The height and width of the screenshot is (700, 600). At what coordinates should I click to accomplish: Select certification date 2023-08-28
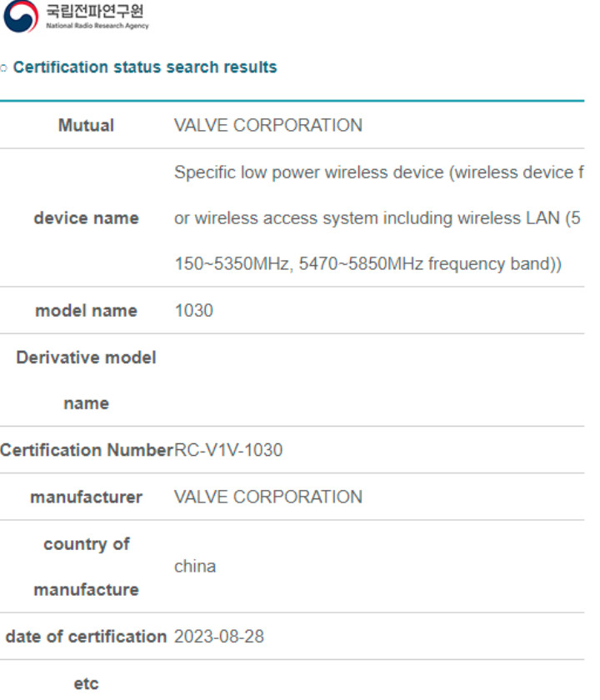click(219, 636)
